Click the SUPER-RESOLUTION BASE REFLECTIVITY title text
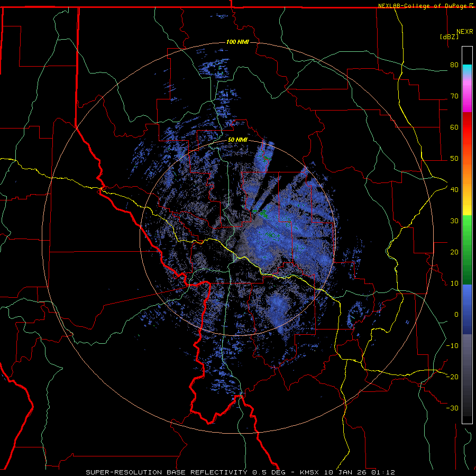This screenshot has width=476, height=476. (x=167, y=472)
